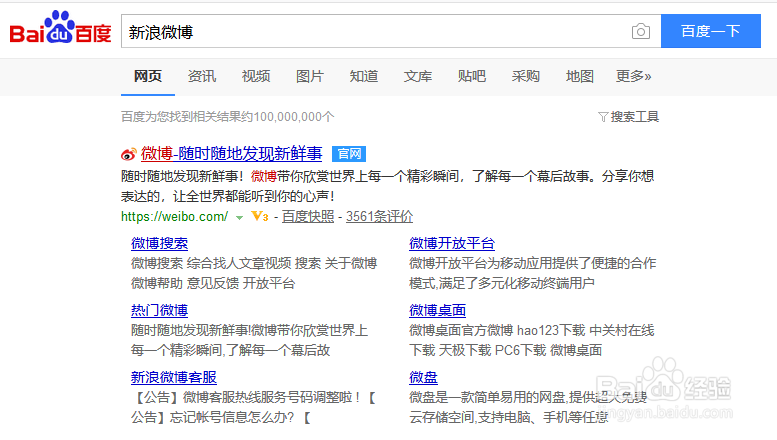Click the Baidu logo

pos(60,27)
